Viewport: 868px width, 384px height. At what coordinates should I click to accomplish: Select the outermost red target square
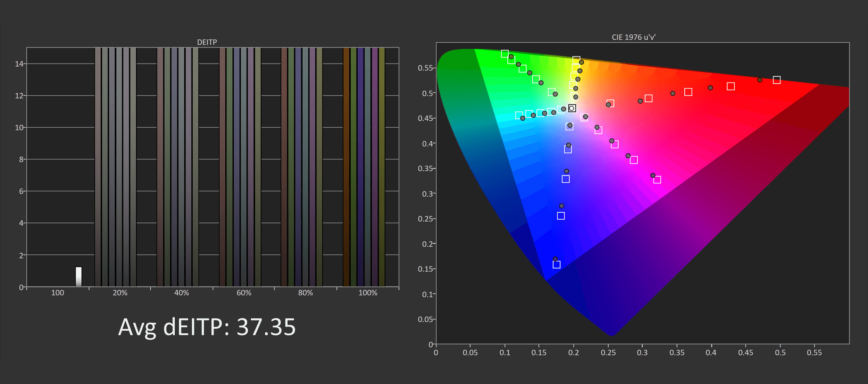777,80
